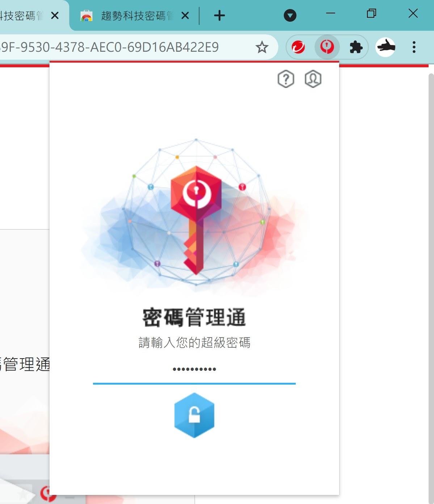Click the address bar URL text
The image size is (434, 504).
[109, 47]
